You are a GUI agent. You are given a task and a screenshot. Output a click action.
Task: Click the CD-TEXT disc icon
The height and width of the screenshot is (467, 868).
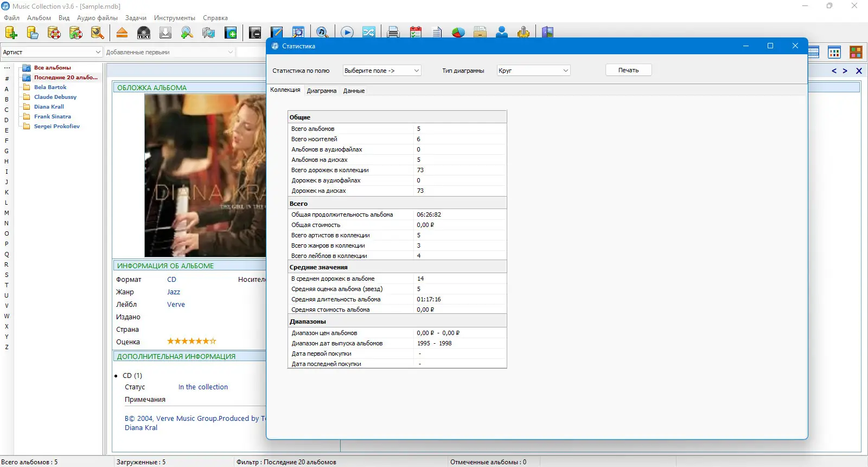pos(144,33)
